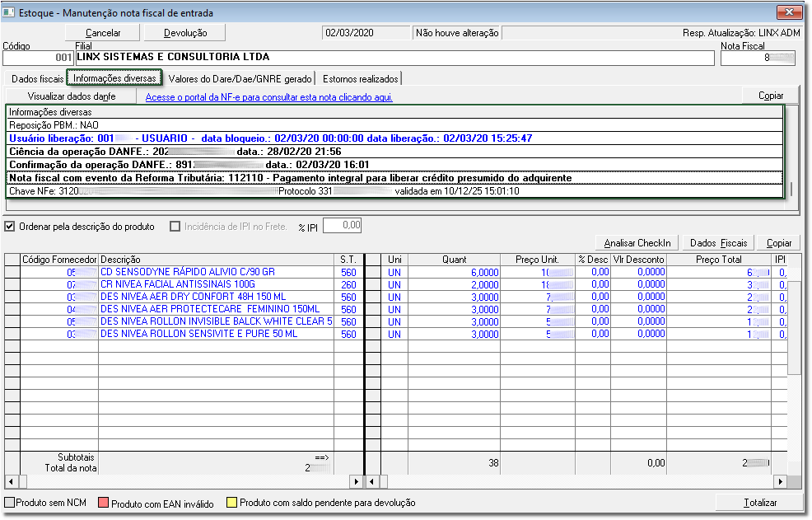Click the Vlr Desconto column header
The width and height of the screenshot is (812, 520).
[638, 260]
